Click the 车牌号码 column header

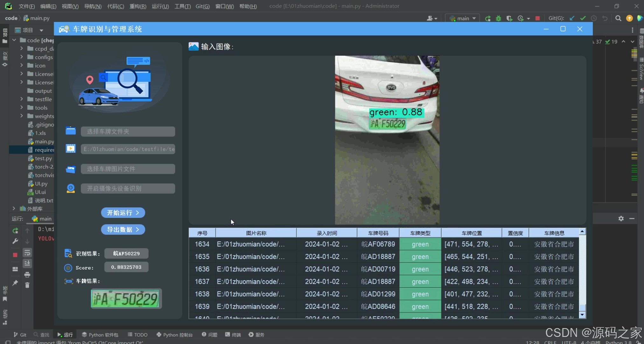(x=378, y=233)
